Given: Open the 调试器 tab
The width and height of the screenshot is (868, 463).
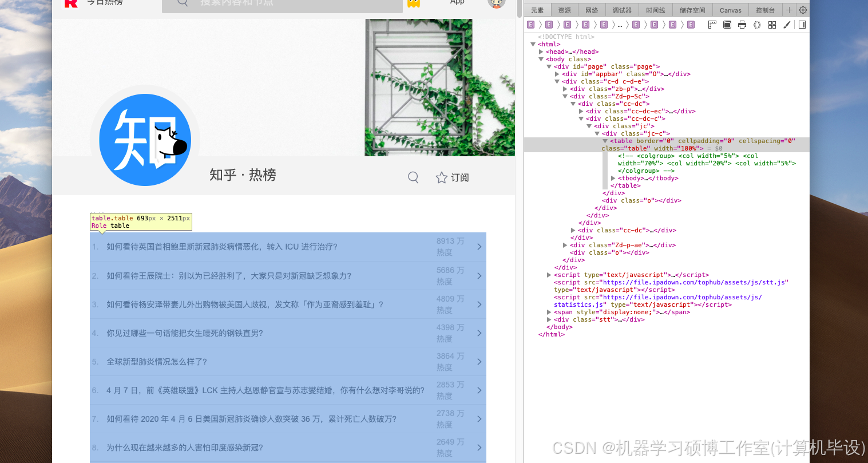Looking at the screenshot, I should (x=622, y=10).
